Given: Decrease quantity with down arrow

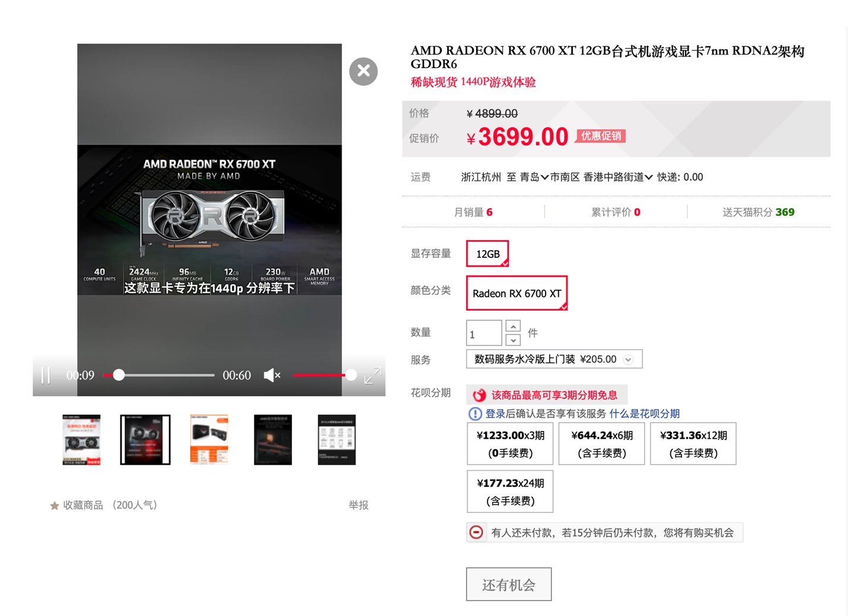Looking at the screenshot, I should [513, 340].
